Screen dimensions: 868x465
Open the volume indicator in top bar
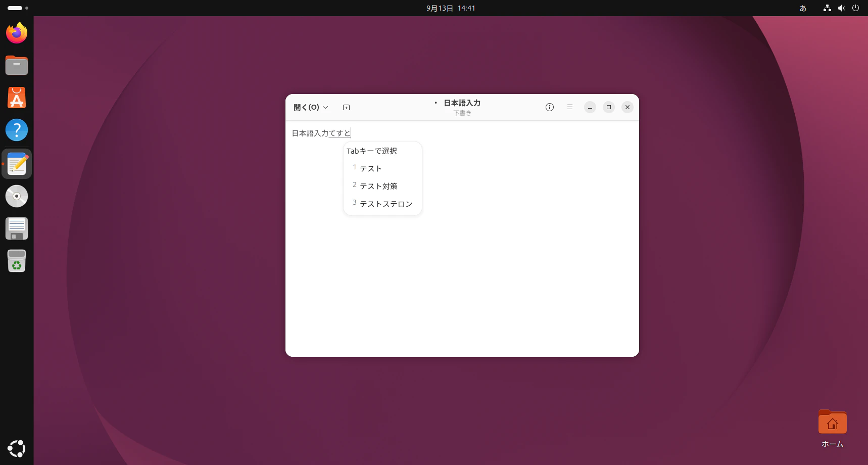(841, 8)
